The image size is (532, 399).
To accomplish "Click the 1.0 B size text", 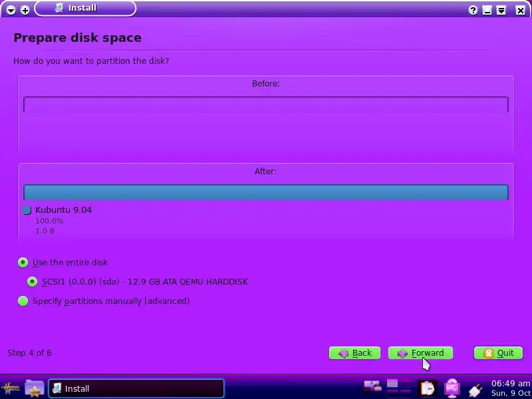I will tap(45, 231).
